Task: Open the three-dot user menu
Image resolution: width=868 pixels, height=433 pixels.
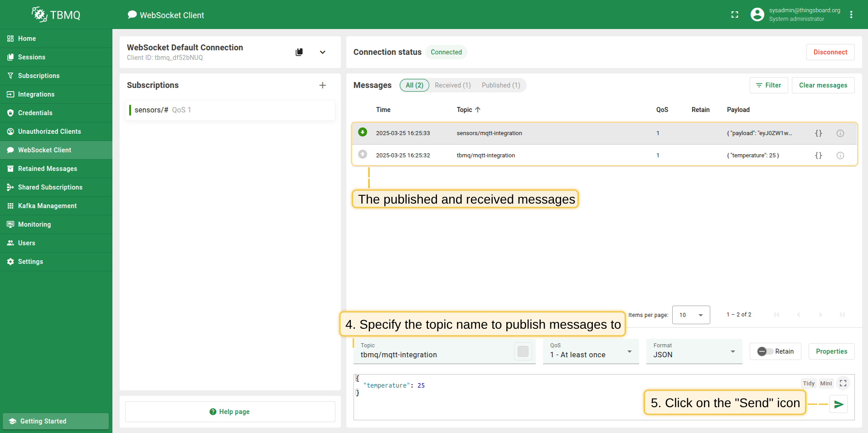Action: (851, 15)
